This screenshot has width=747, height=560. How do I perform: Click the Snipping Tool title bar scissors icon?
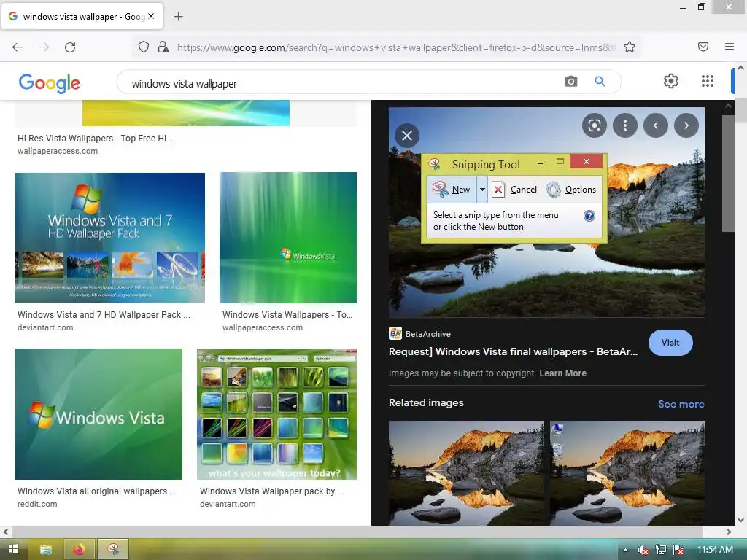click(434, 164)
